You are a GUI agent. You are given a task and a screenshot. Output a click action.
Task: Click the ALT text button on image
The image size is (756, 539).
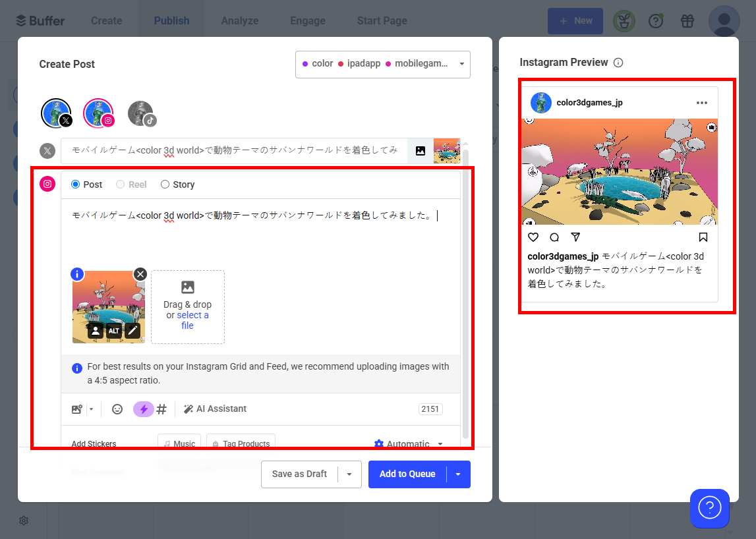[x=114, y=331]
